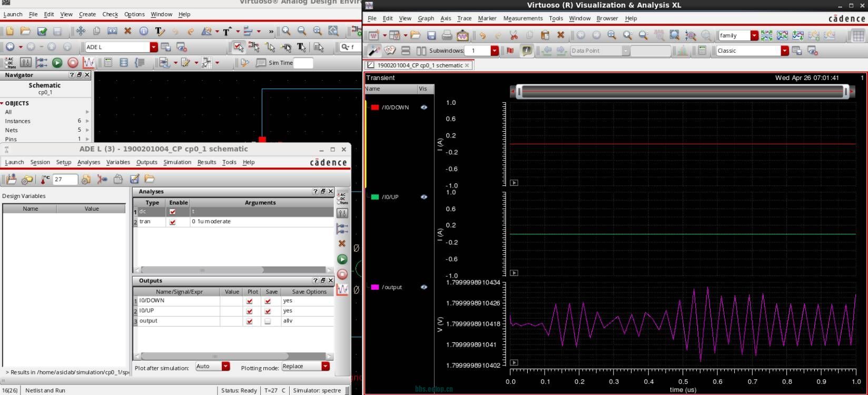Open Simulation menu in ADE L window
The image size is (868, 395).
(177, 162)
